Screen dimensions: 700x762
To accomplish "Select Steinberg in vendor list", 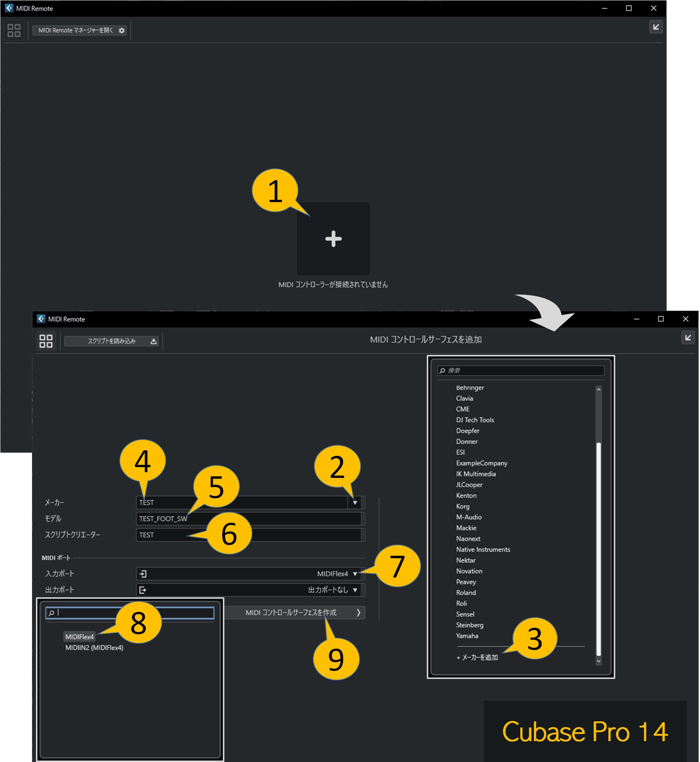I will pyautogui.click(x=470, y=625).
